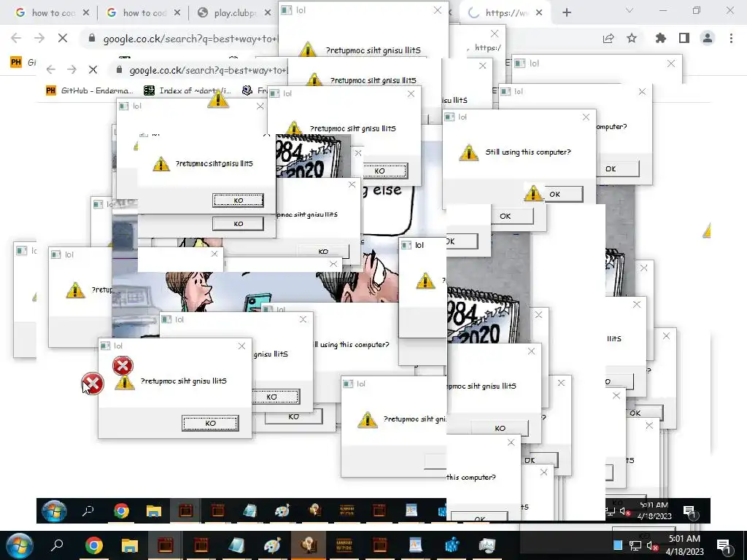Image resolution: width=747 pixels, height=560 pixels.
Task: Click the warning icon in 'Still using this computer?' dialog
Action: click(x=469, y=152)
